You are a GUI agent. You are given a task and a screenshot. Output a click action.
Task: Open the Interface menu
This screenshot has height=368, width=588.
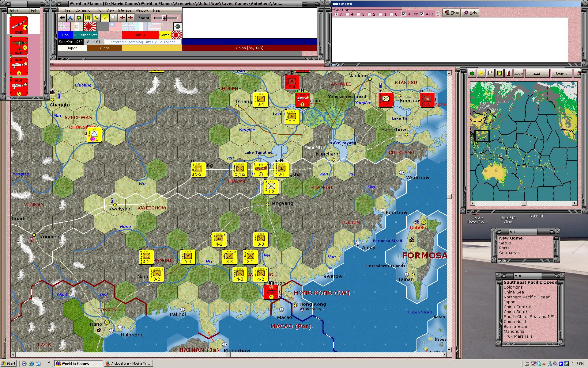click(125, 10)
